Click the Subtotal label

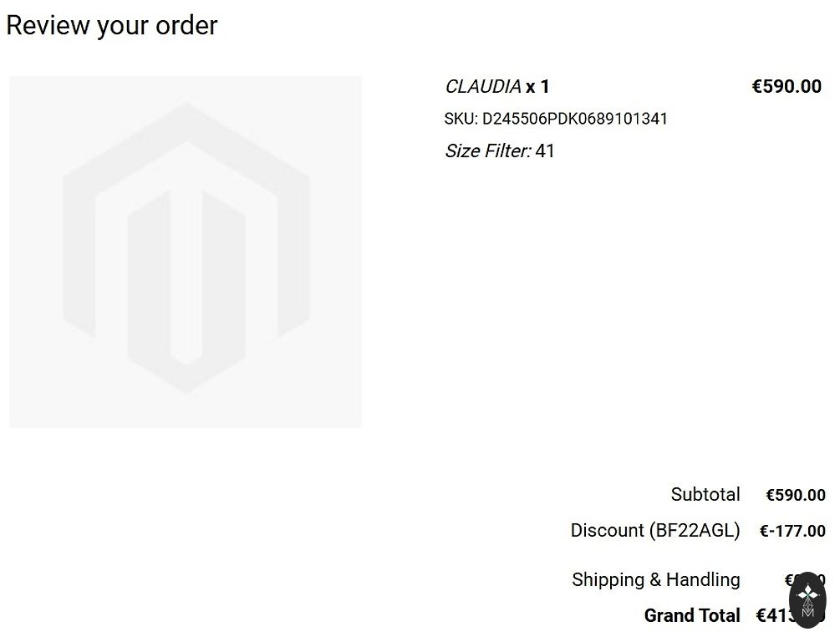point(705,495)
